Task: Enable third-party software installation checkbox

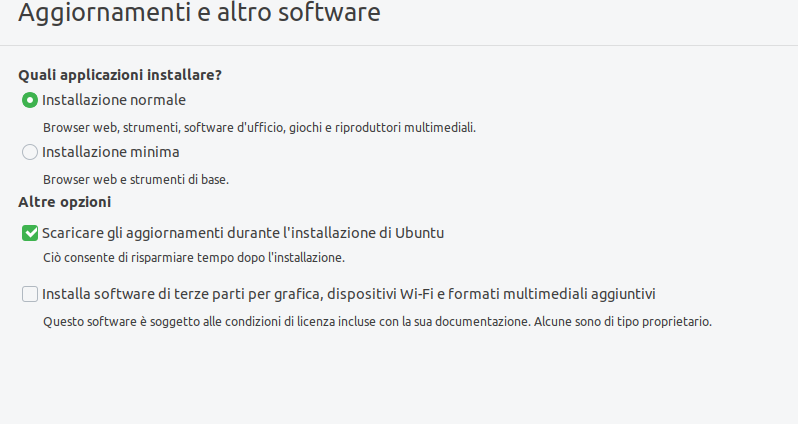Action: point(30,294)
